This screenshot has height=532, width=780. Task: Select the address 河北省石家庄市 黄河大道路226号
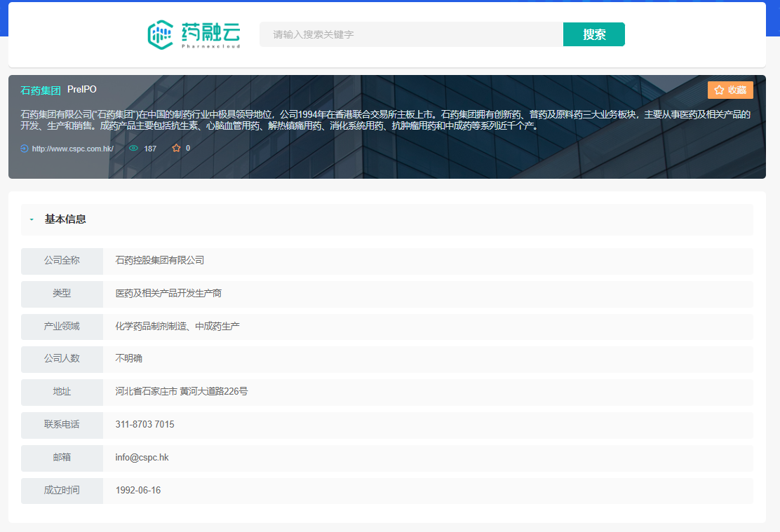coord(181,392)
